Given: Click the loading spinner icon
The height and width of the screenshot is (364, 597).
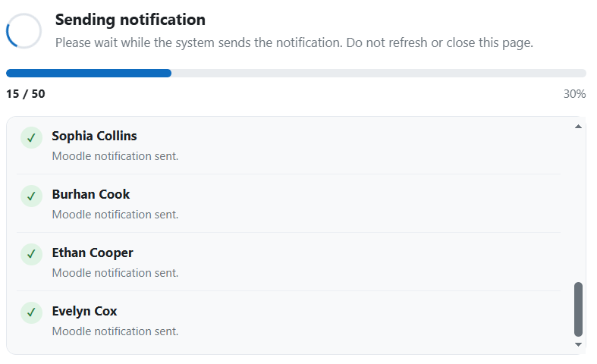Looking at the screenshot, I should pos(24,31).
